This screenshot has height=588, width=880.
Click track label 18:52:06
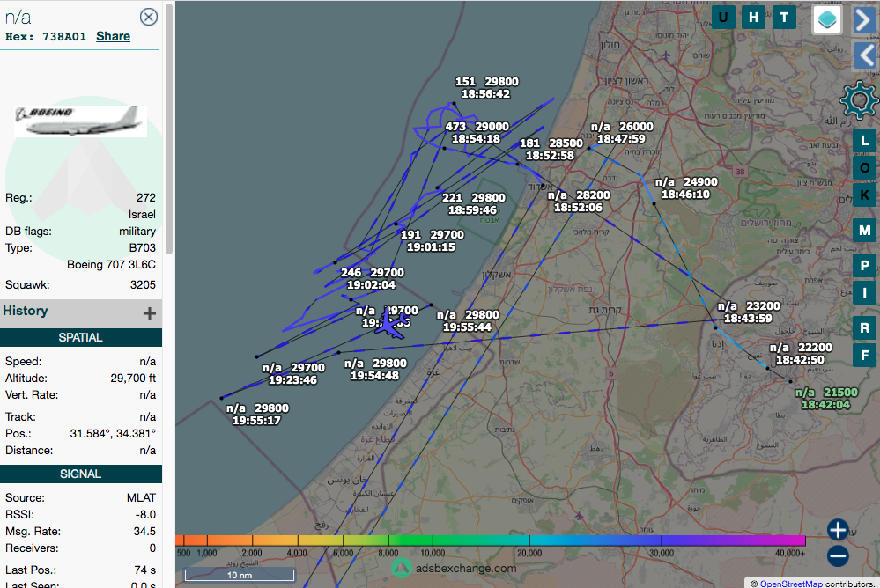point(578,208)
